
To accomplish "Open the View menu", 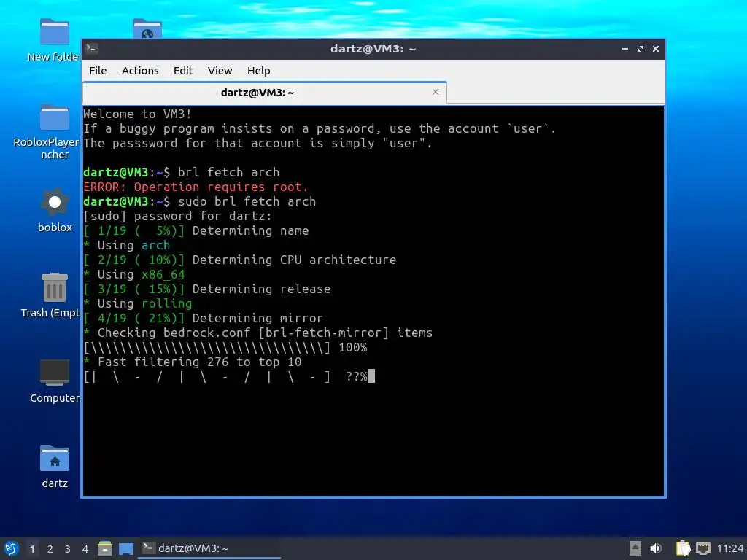I will [220, 71].
